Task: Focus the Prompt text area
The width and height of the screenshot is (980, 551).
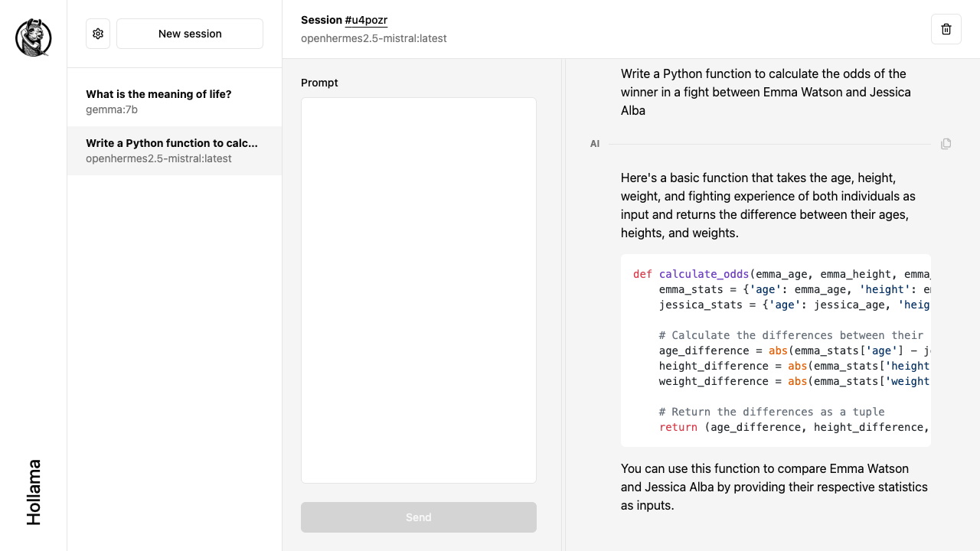Action: pyautogui.click(x=419, y=290)
